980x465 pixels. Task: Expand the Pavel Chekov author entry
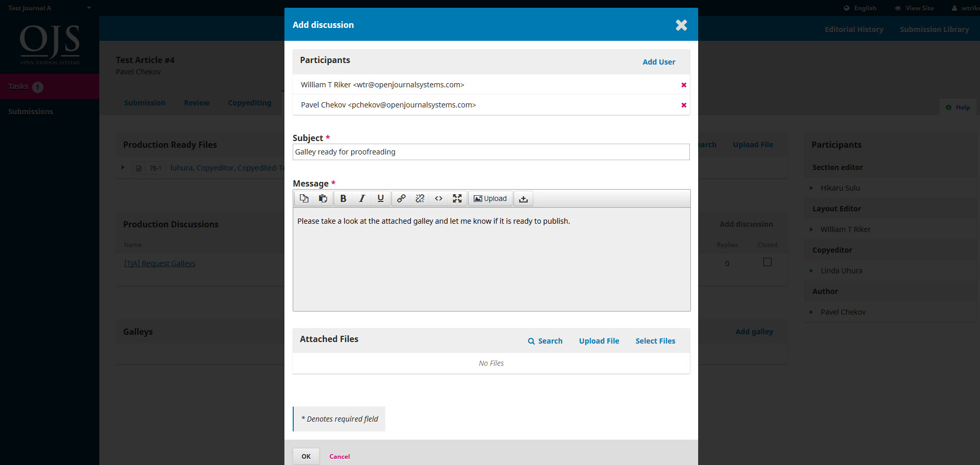click(x=811, y=312)
